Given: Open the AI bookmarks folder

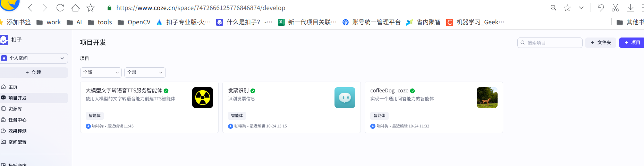Looking at the screenshot, I should pyautogui.click(x=74, y=22).
